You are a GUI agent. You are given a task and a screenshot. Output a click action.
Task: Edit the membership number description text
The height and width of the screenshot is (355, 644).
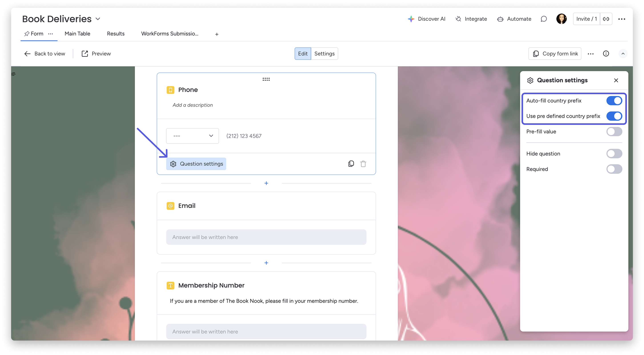pos(264,301)
